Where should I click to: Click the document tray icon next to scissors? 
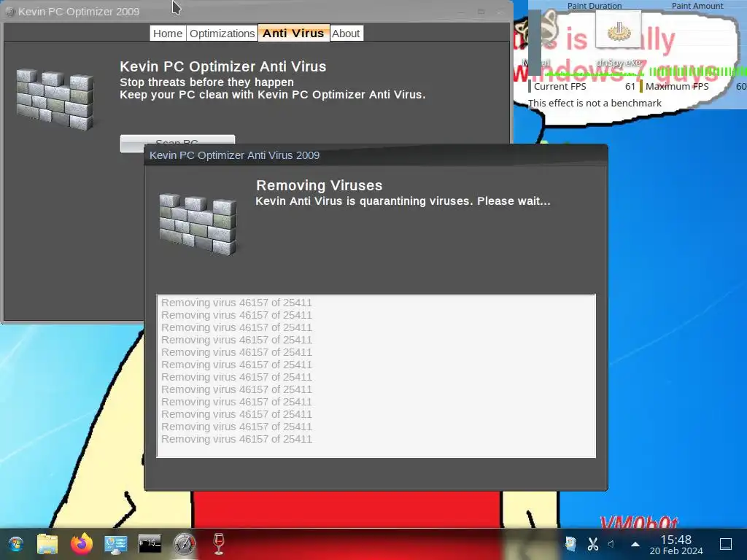(570, 544)
